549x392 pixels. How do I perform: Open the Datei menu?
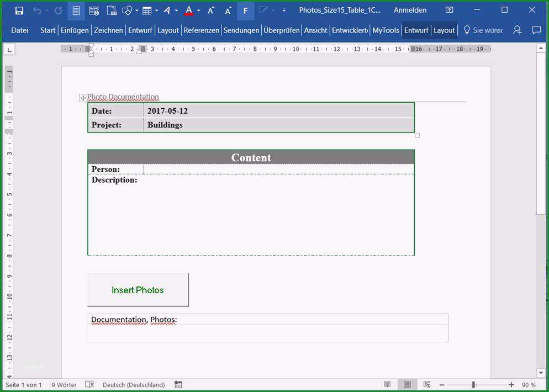20,30
